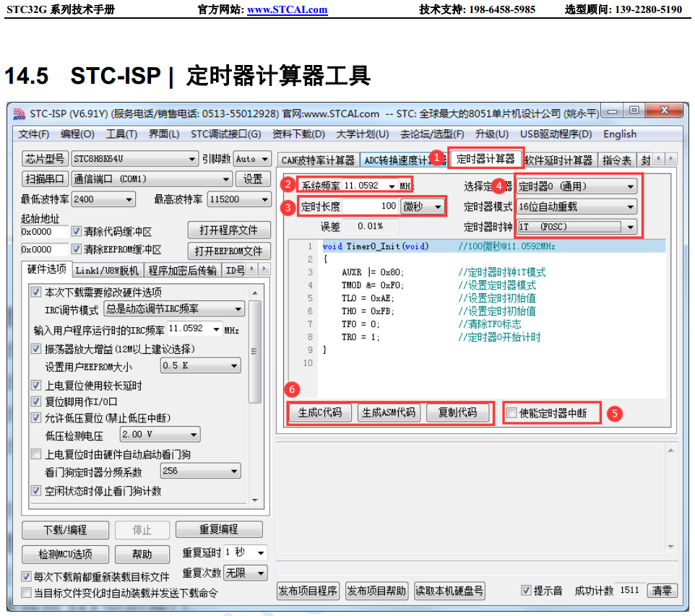The width and height of the screenshot is (695, 616).
Task: Open the 资料下载(D) menu
Action: [x=298, y=134]
